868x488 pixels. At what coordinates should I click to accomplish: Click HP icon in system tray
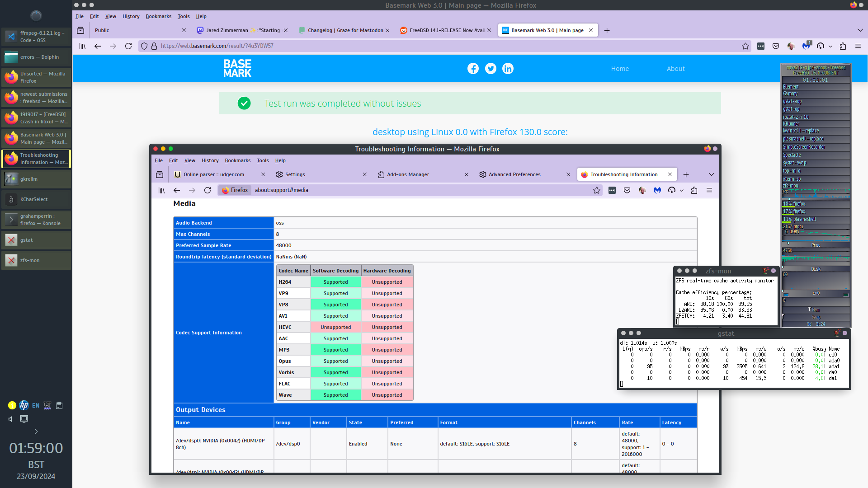point(24,405)
